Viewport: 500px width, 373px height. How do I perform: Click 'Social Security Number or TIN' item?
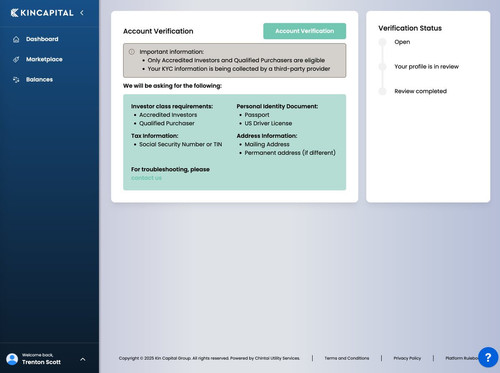(x=180, y=144)
